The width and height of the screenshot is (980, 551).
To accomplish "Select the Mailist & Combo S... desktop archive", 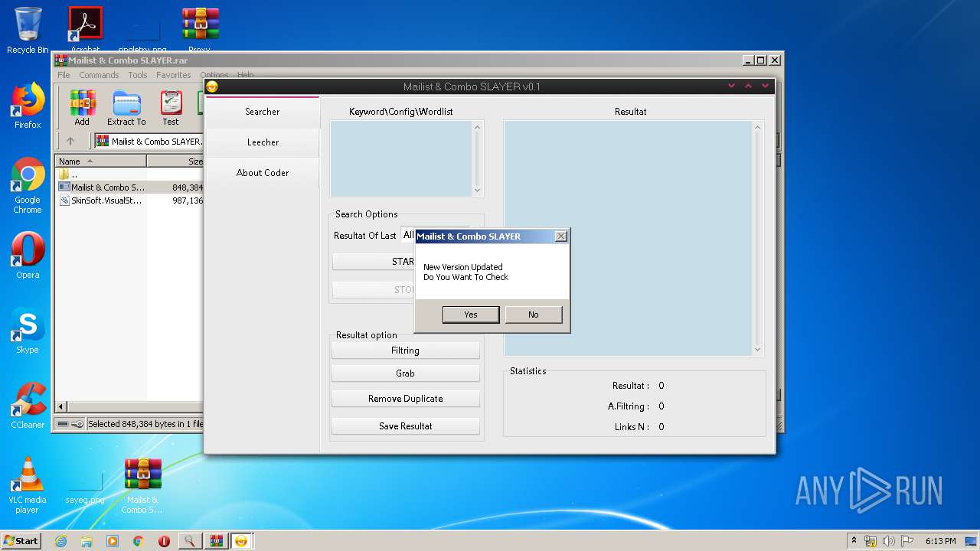I will 143,485.
